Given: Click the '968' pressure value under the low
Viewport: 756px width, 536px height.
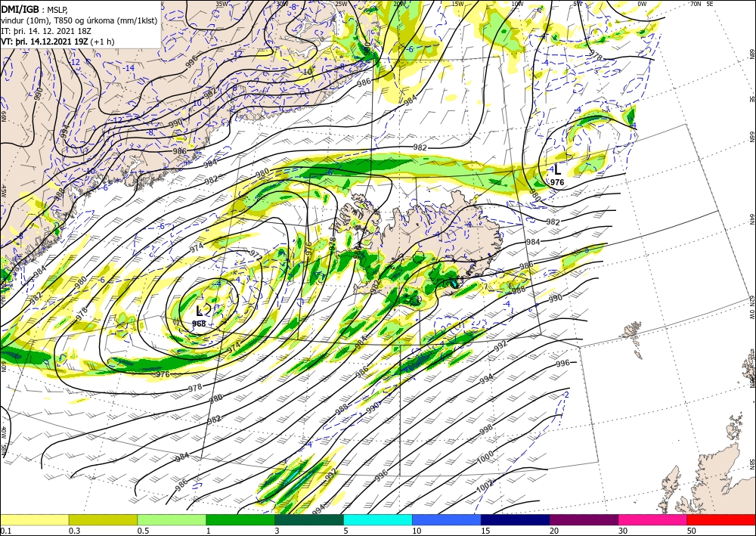Looking at the screenshot, I should point(199,324).
